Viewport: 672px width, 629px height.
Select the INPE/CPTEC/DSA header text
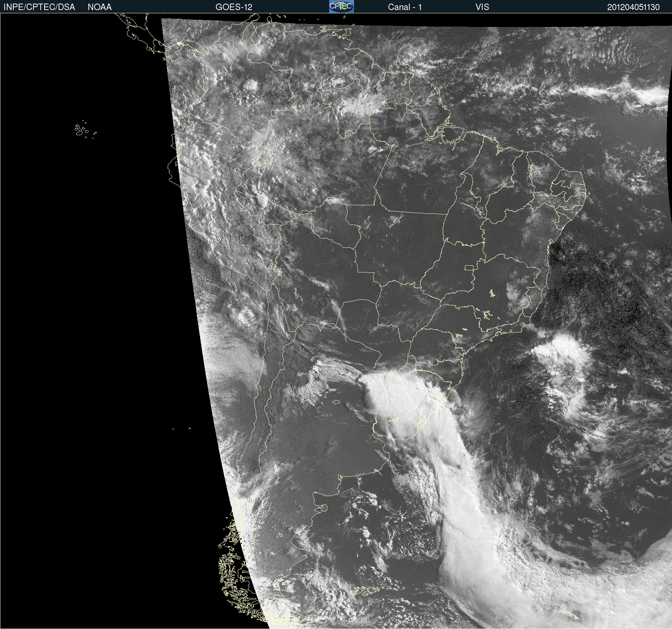39,7
